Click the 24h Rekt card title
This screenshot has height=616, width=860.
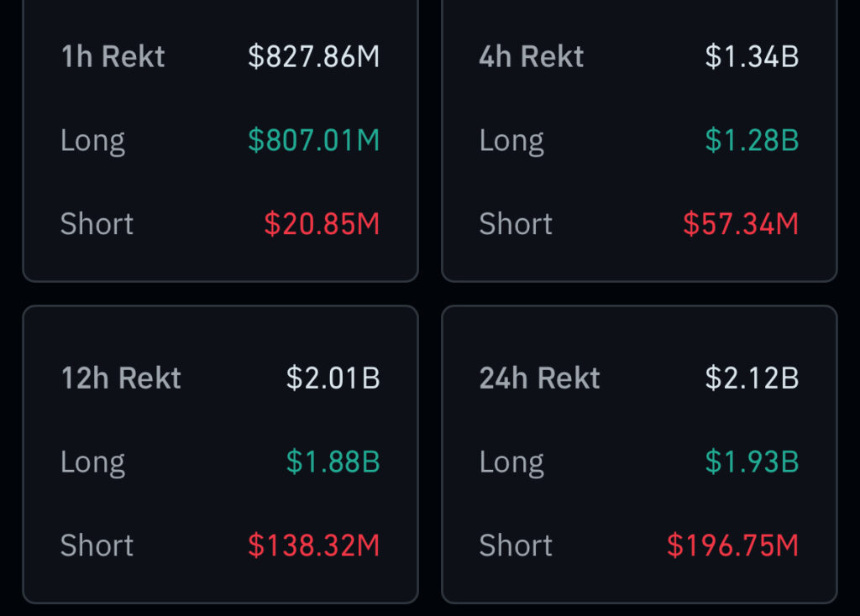pos(539,378)
